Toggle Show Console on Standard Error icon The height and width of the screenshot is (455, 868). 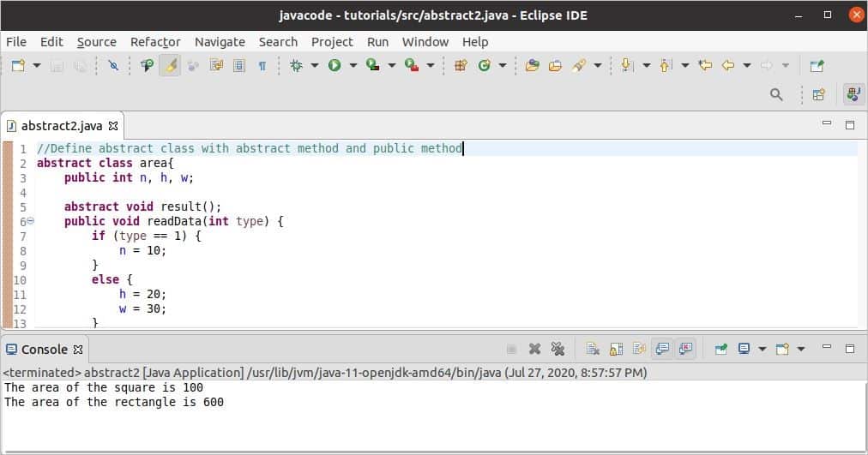coord(685,349)
